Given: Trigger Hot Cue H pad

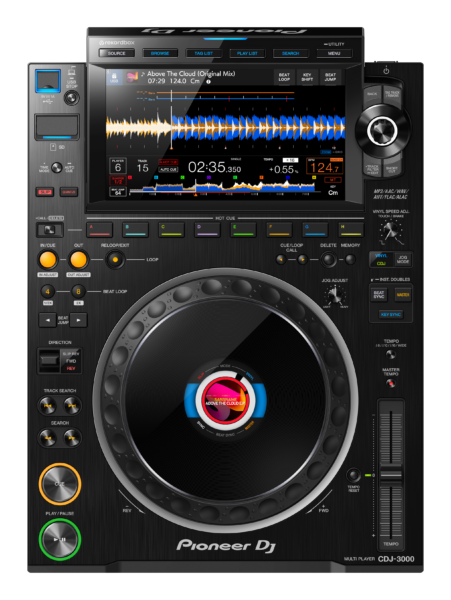Looking at the screenshot, I should (351, 230).
